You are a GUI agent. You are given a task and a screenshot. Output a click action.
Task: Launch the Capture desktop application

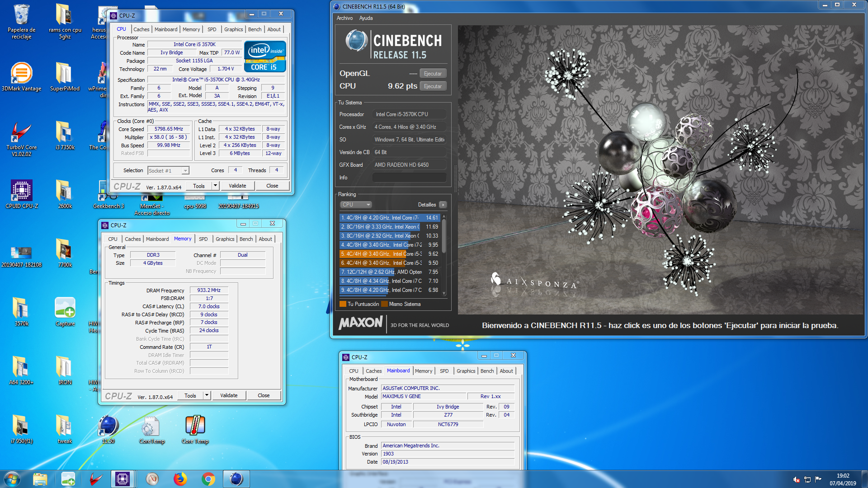point(65,312)
